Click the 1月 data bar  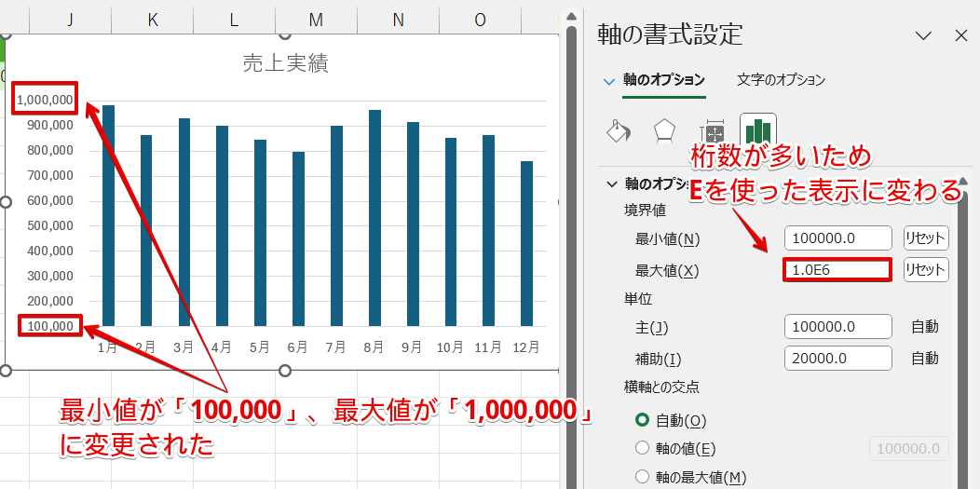108,215
